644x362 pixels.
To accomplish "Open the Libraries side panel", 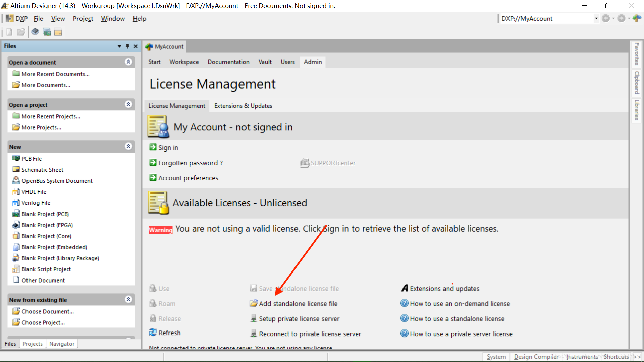I will pos(636,110).
